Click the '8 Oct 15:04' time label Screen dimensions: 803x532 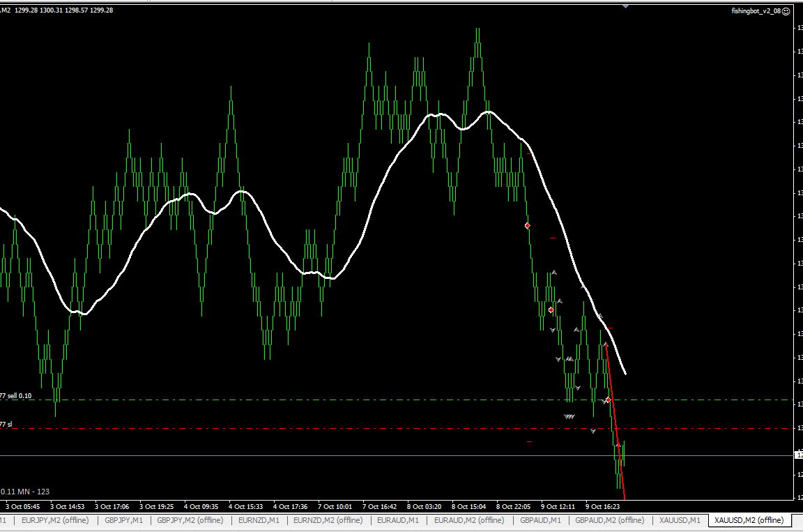[x=468, y=506]
